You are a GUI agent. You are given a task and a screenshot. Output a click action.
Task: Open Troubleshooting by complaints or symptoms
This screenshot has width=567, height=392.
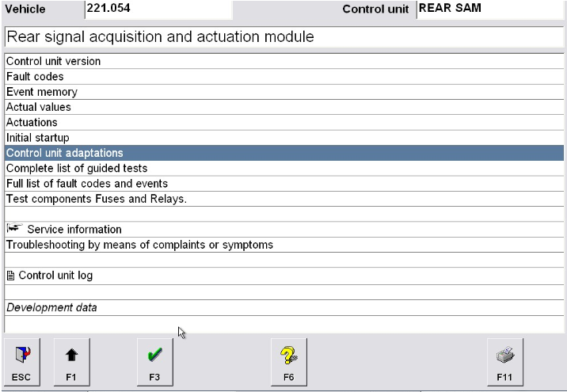coord(139,245)
